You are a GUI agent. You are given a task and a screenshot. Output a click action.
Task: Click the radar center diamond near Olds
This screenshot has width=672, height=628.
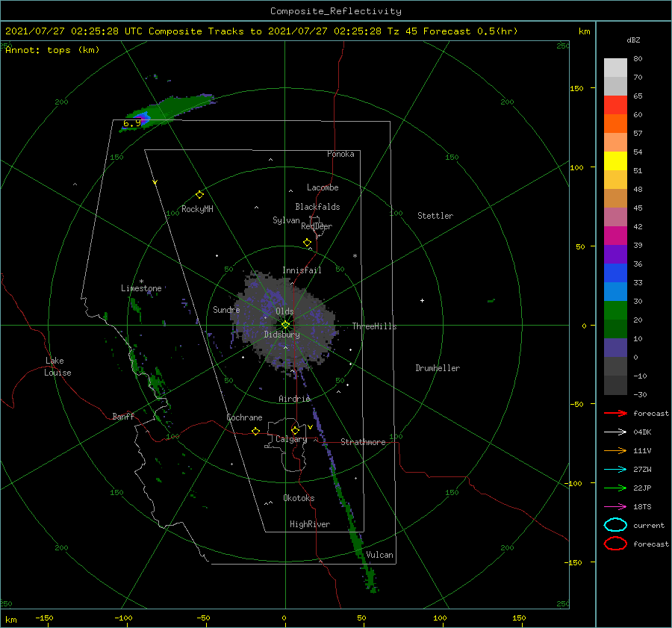[285, 325]
